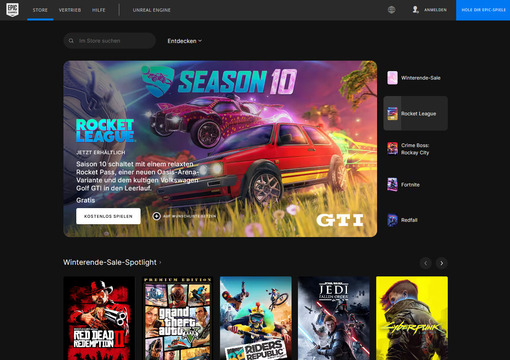Select Redfall carousel label
This screenshot has width=510, height=360.
(409, 220)
